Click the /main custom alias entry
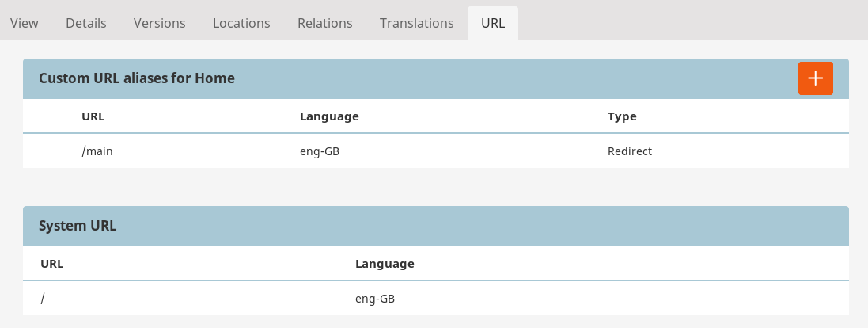868x328 pixels. (97, 151)
